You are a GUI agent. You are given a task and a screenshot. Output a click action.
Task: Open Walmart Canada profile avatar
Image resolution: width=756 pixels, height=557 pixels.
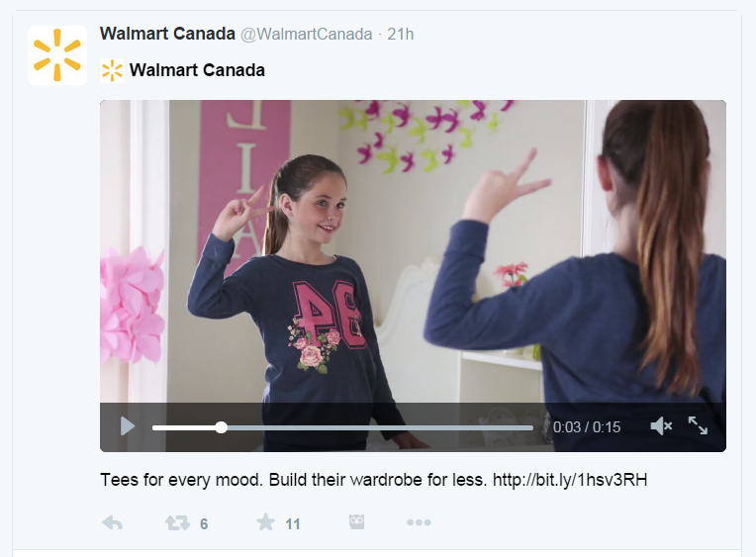[57, 55]
